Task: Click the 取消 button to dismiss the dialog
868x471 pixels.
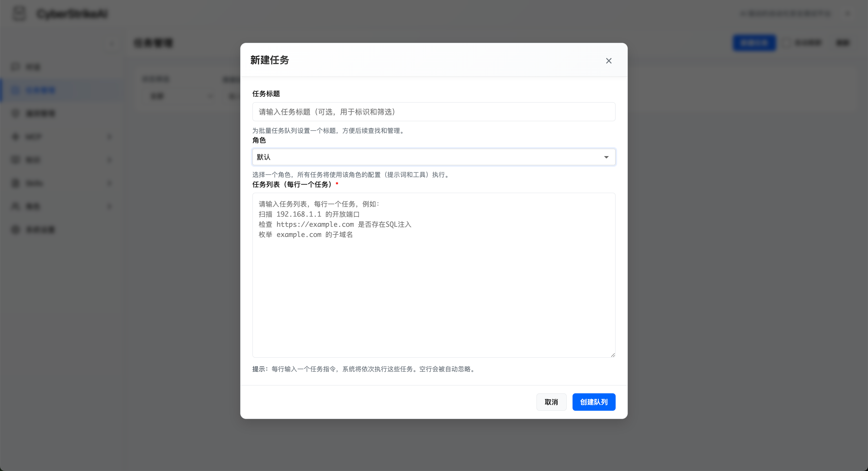Action: tap(551, 402)
